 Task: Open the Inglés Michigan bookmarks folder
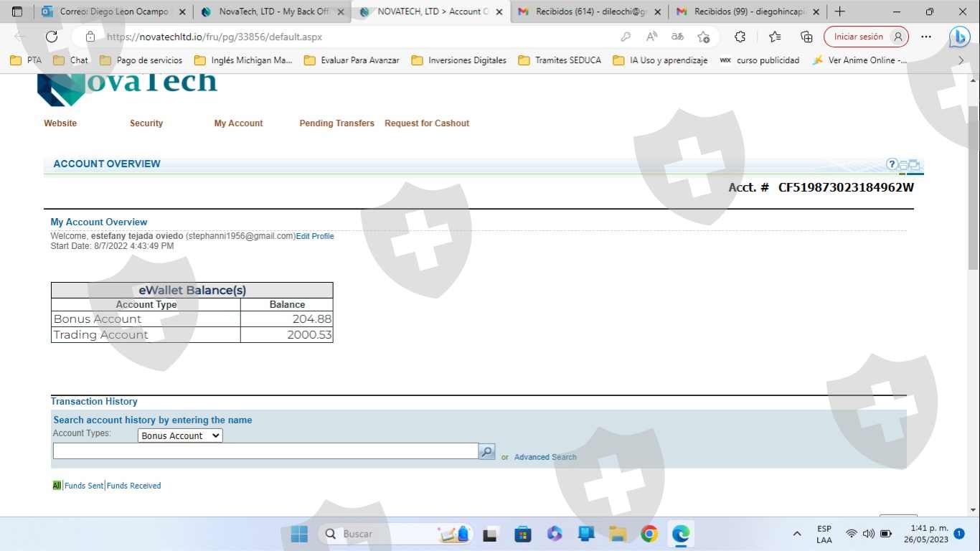pyautogui.click(x=243, y=60)
